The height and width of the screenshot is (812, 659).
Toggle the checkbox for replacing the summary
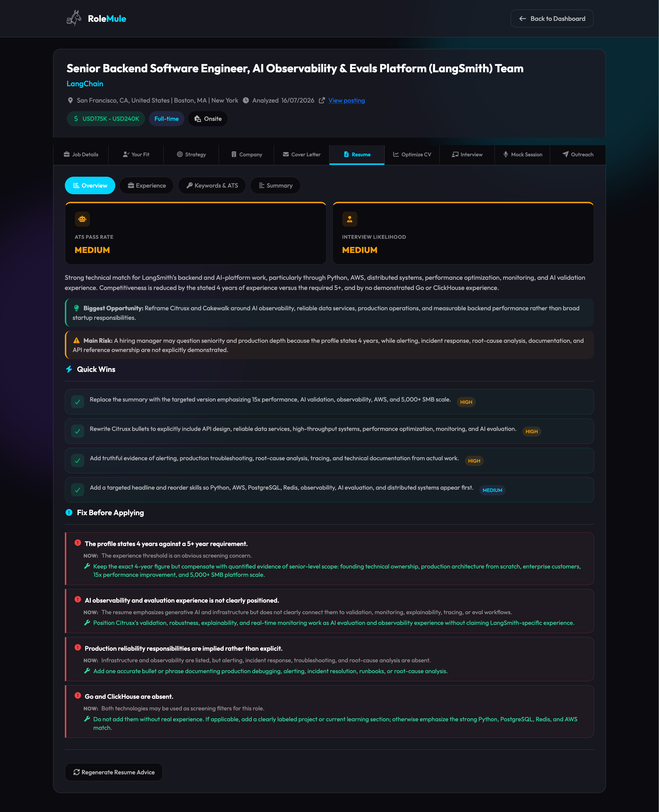(78, 402)
